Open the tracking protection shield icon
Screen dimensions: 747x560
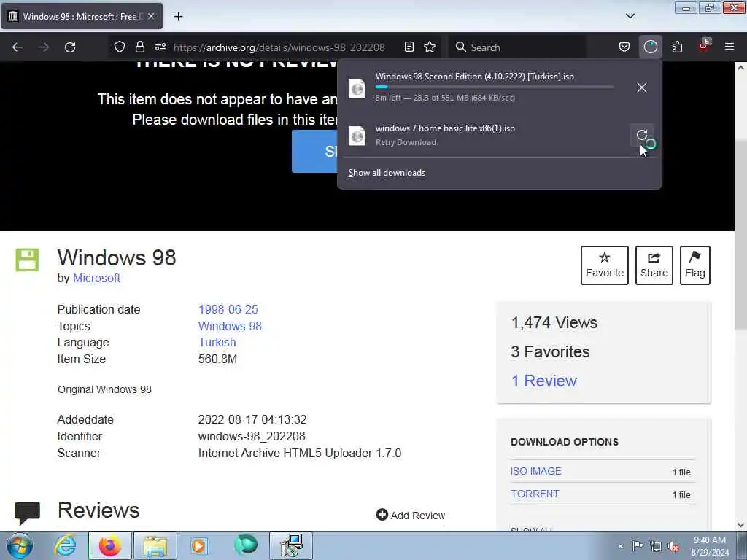pos(120,47)
